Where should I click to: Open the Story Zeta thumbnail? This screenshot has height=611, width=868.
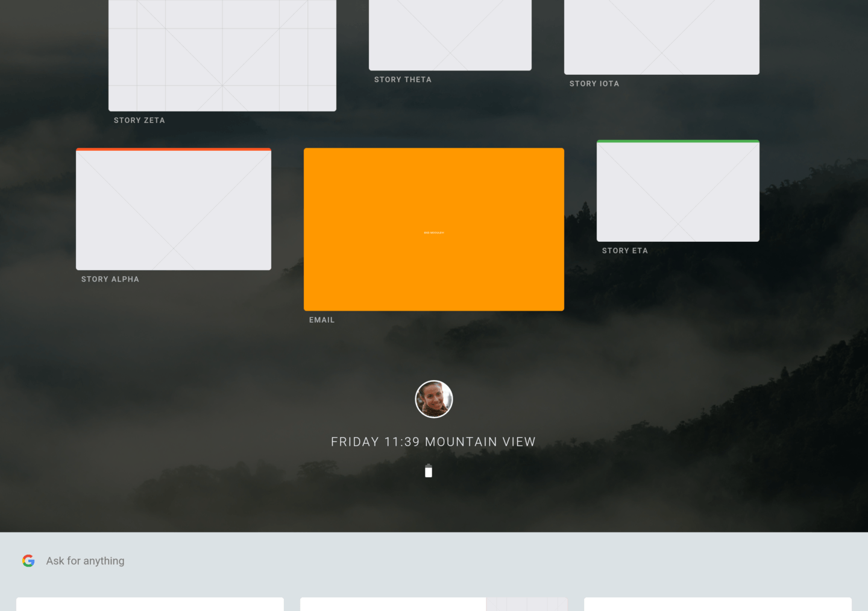222,55
